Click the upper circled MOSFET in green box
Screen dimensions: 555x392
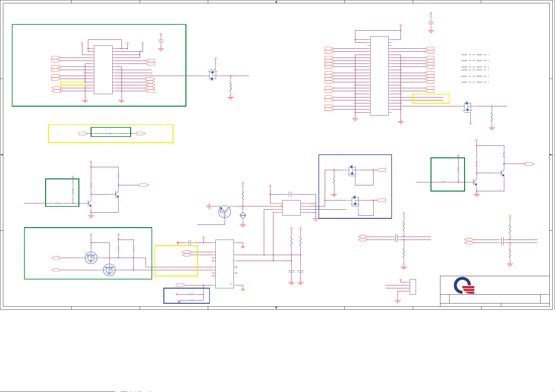[x=91, y=258]
